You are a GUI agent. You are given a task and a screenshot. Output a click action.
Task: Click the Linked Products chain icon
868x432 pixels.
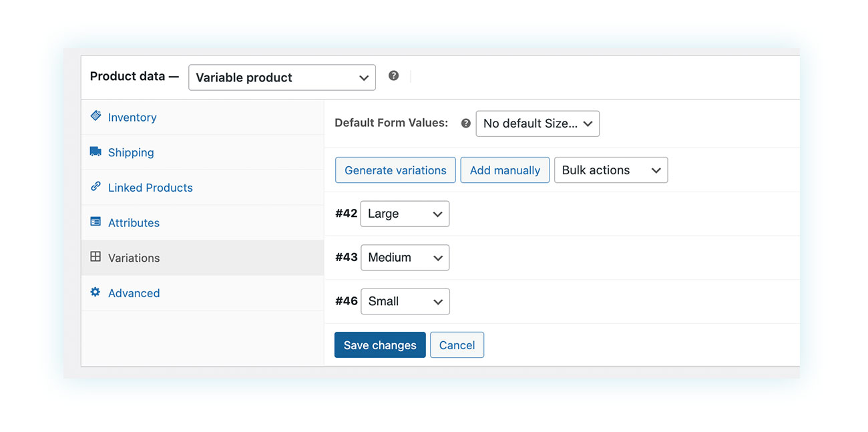95,187
